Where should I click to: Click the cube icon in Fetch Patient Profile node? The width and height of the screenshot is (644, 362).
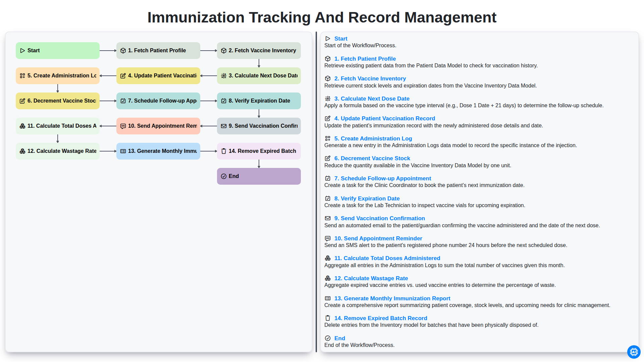pos(123,51)
